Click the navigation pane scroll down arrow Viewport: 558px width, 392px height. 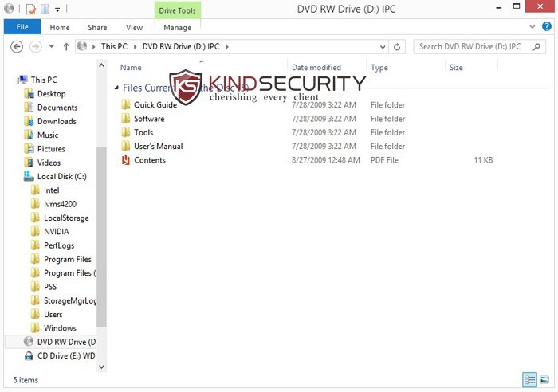coord(101,367)
